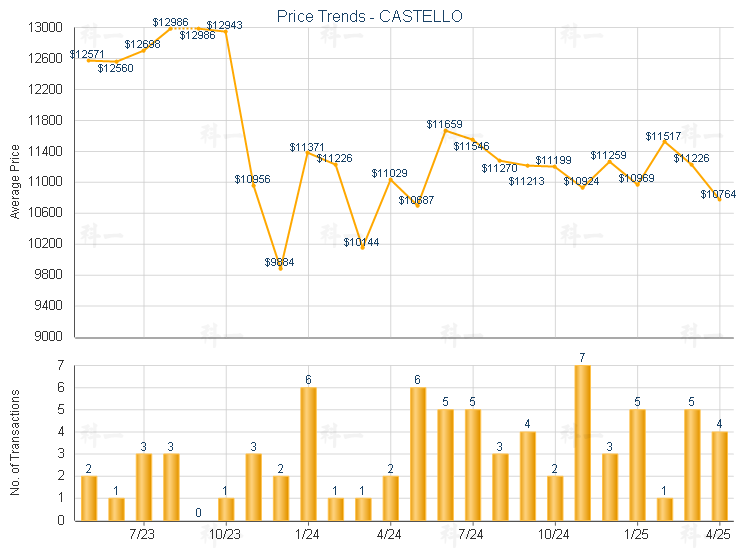
Task: Click the $9884 lowest price data point
Action: pyautogui.click(x=281, y=269)
